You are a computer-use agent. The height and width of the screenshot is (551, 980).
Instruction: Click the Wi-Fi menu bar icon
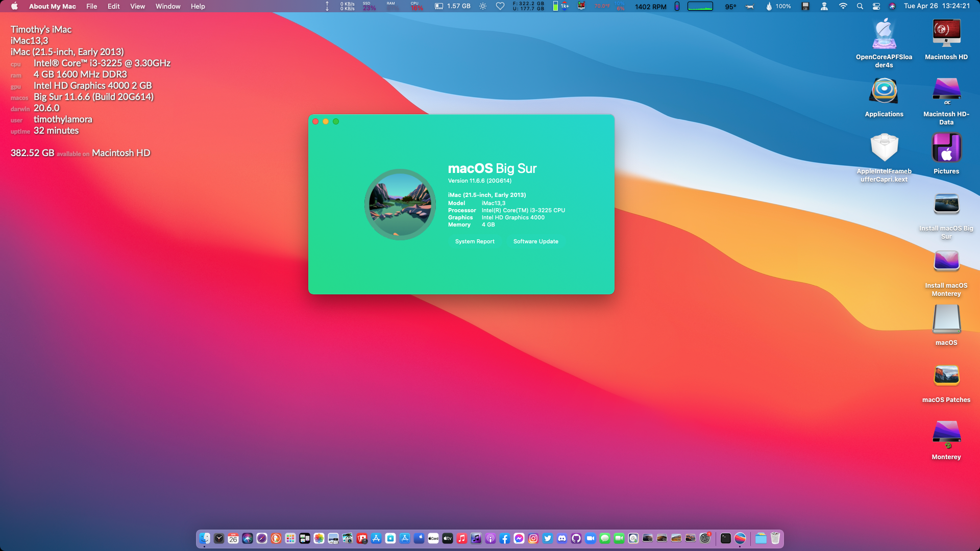843,6
